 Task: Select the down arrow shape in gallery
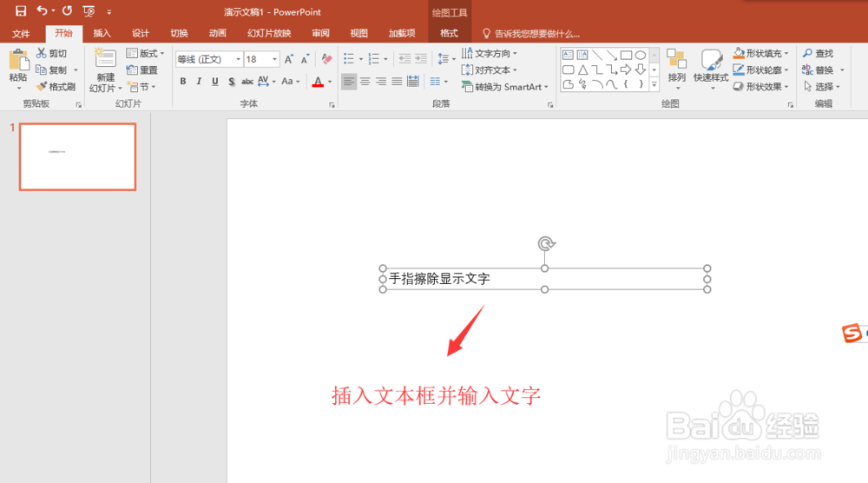(x=641, y=69)
